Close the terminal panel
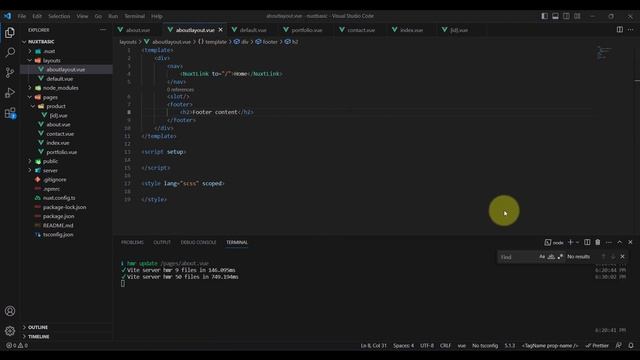This screenshot has height=360, width=640. [x=630, y=242]
